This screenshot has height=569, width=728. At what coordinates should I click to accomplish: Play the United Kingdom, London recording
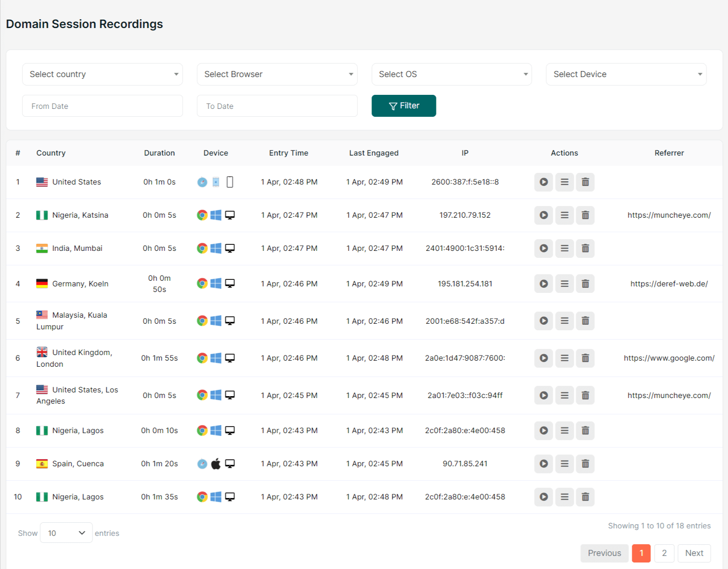point(543,358)
